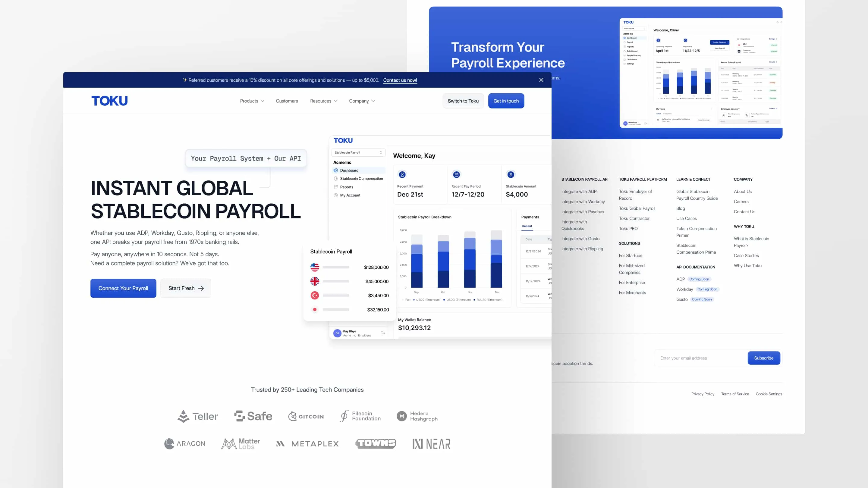
Task: Click the My Account sidebar icon
Action: pos(336,195)
